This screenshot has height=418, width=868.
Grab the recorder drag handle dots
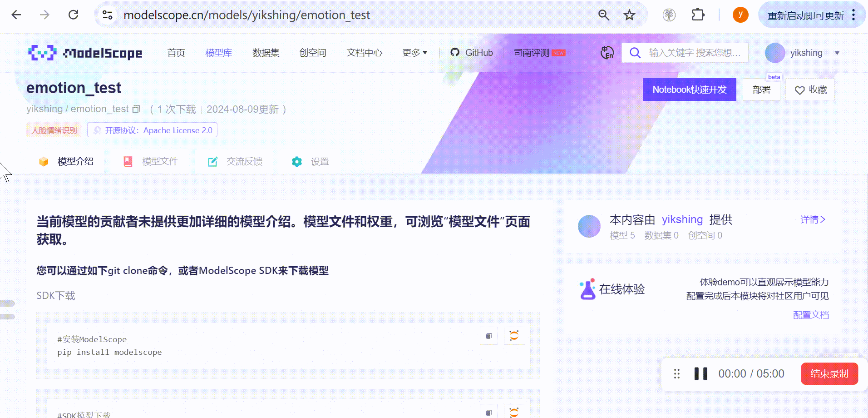click(676, 374)
